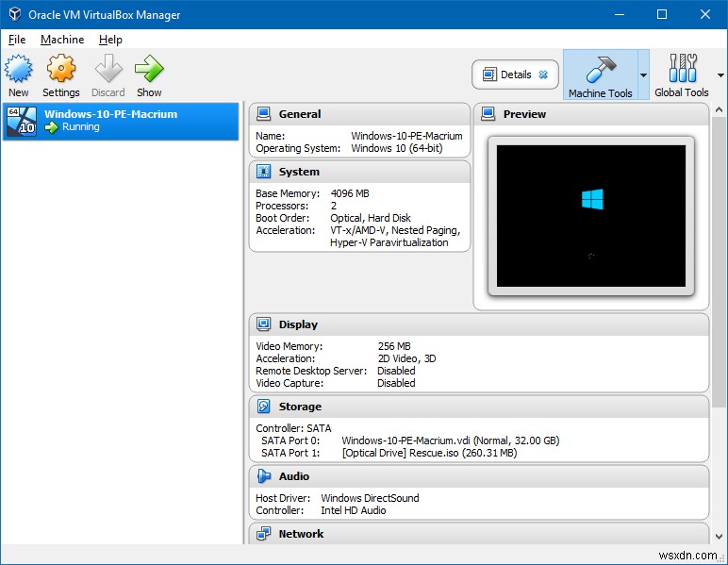Click the vertical scrollbar thumb

click(x=719, y=262)
